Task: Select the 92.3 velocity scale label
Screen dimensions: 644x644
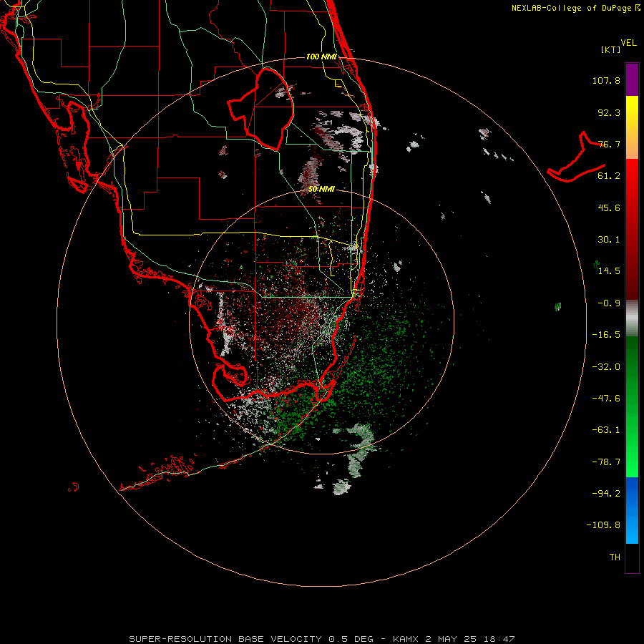Action: 609,112
